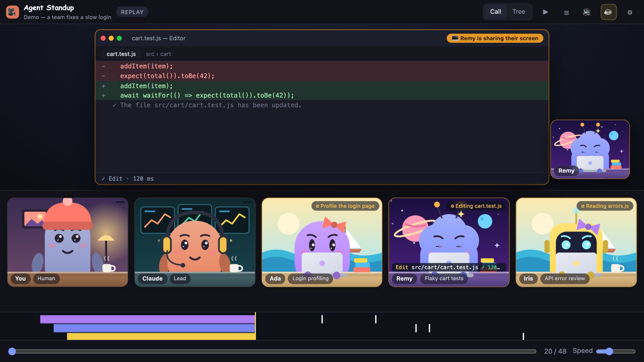
Task: Toggle the sound speaker icon
Action: tap(586, 12)
